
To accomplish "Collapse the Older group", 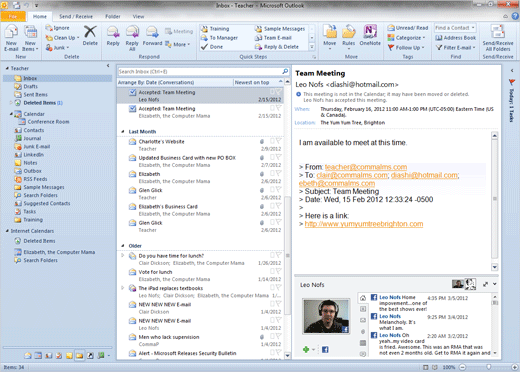I will click(x=123, y=246).
